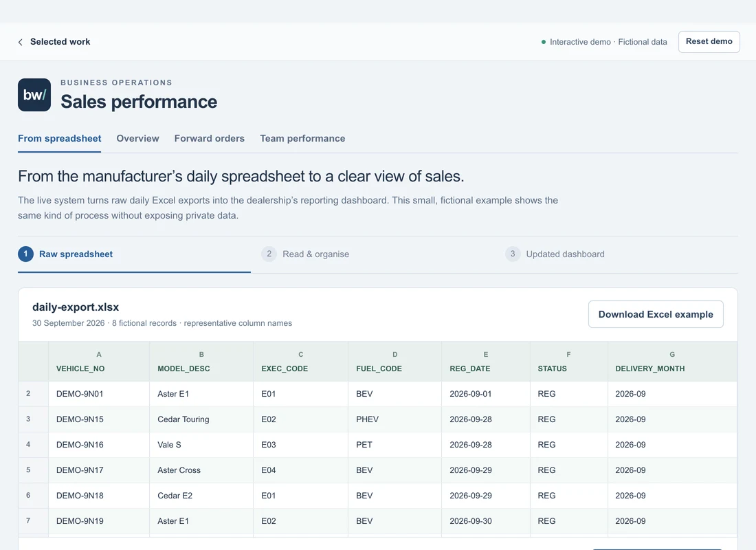Open the Forward orders tab
756x550 pixels.
(209, 138)
